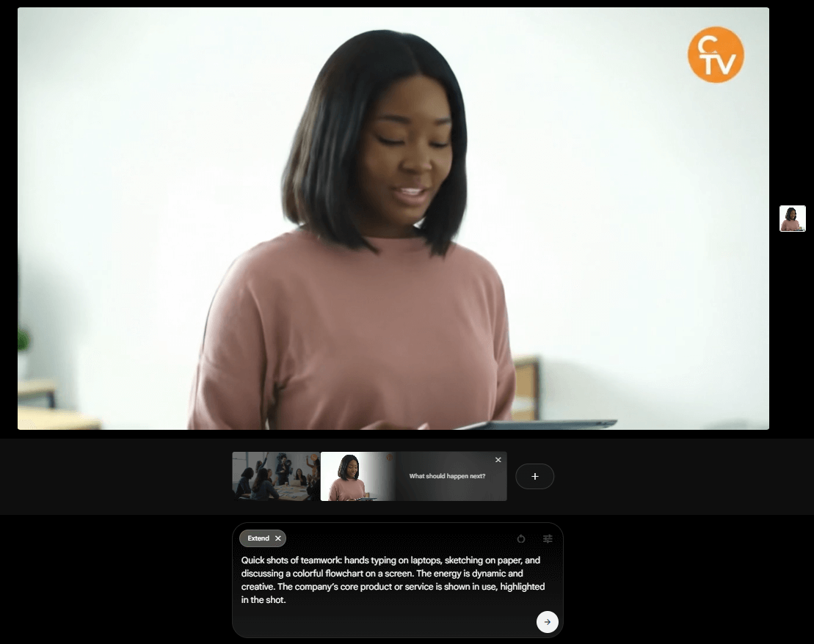
Task: Click the circular reset prompt icon
Action: pos(521,538)
